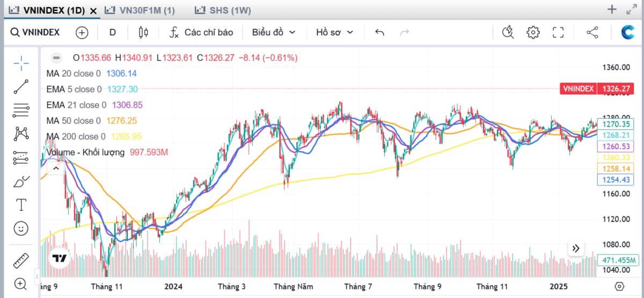
Task: Expand the Hồ sơ dropdown
Action: click(334, 32)
